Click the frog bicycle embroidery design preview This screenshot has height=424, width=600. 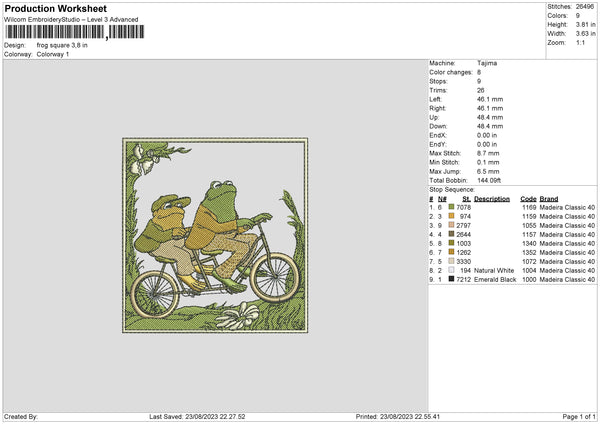[215, 235]
